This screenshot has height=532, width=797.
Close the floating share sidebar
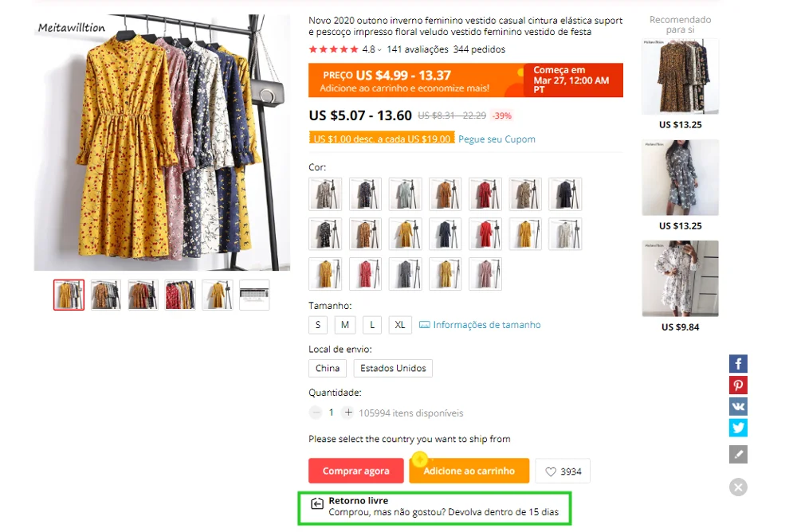coord(738,487)
